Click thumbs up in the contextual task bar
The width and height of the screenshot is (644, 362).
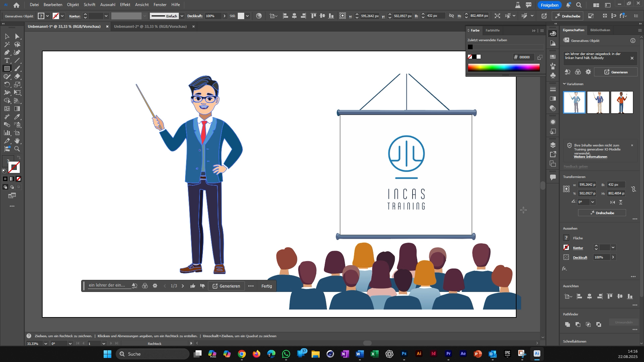pyautogui.click(x=193, y=286)
